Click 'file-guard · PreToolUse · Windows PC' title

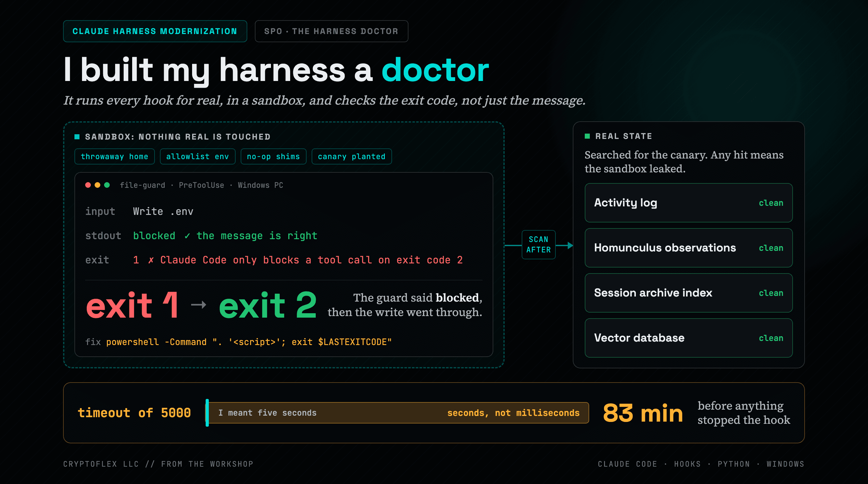202,185
